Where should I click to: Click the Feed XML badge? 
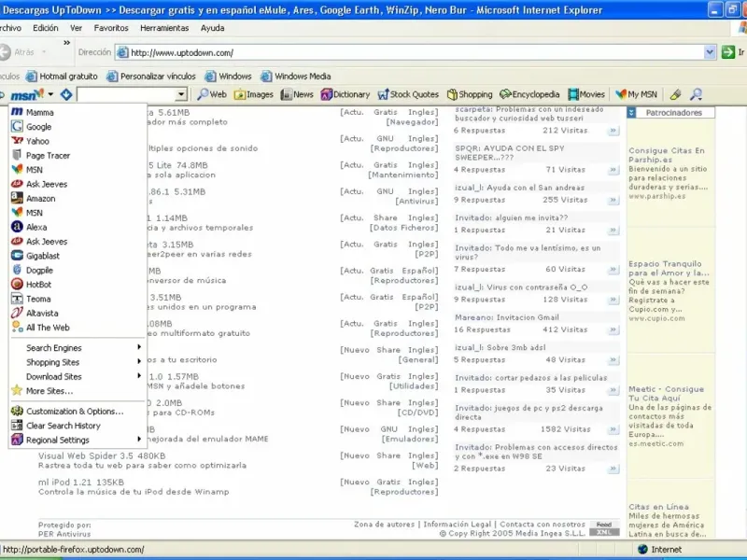click(x=604, y=528)
